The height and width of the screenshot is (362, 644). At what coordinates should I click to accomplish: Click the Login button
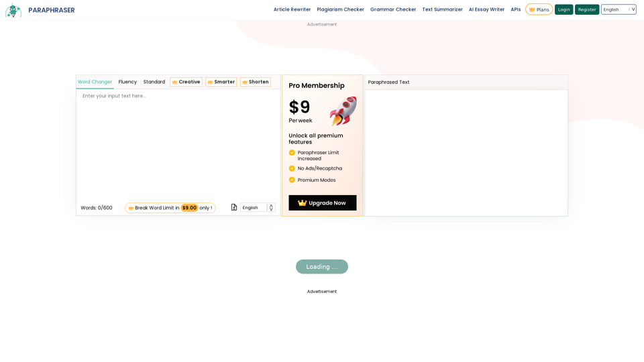563,9
